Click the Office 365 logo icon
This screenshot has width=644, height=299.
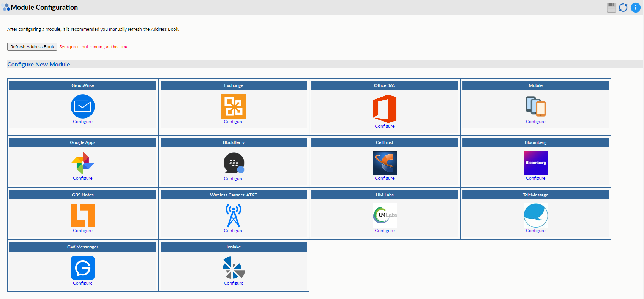(x=384, y=108)
